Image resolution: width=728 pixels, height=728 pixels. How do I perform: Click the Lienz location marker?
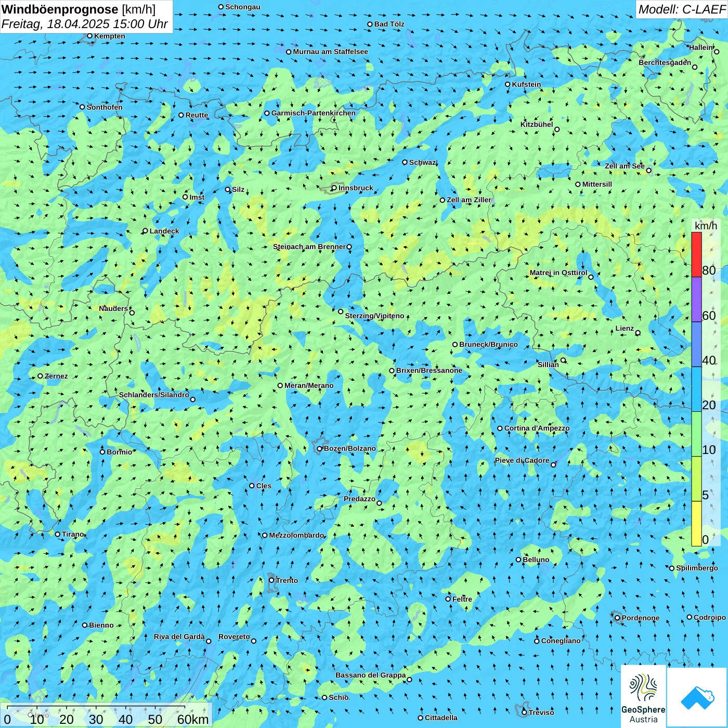638,333
